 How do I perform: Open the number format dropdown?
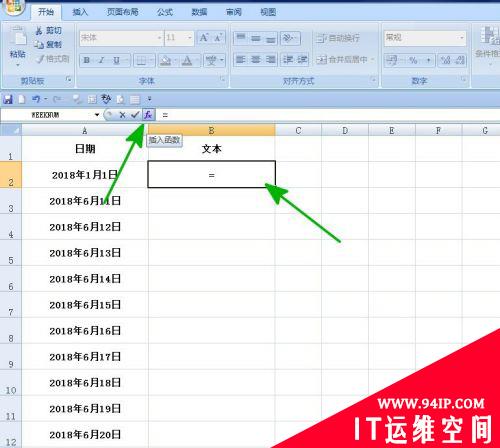click(462, 38)
